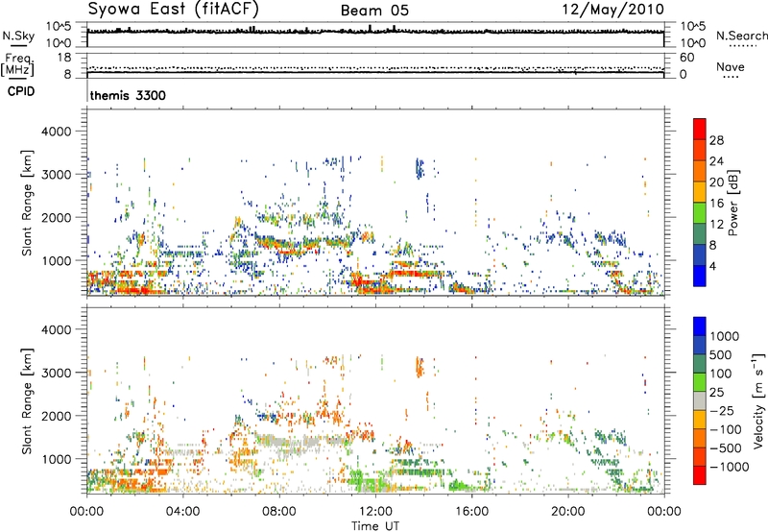Click the 'Freq. [MHz]' label
This screenshot has height=532, width=768.
click(17, 64)
